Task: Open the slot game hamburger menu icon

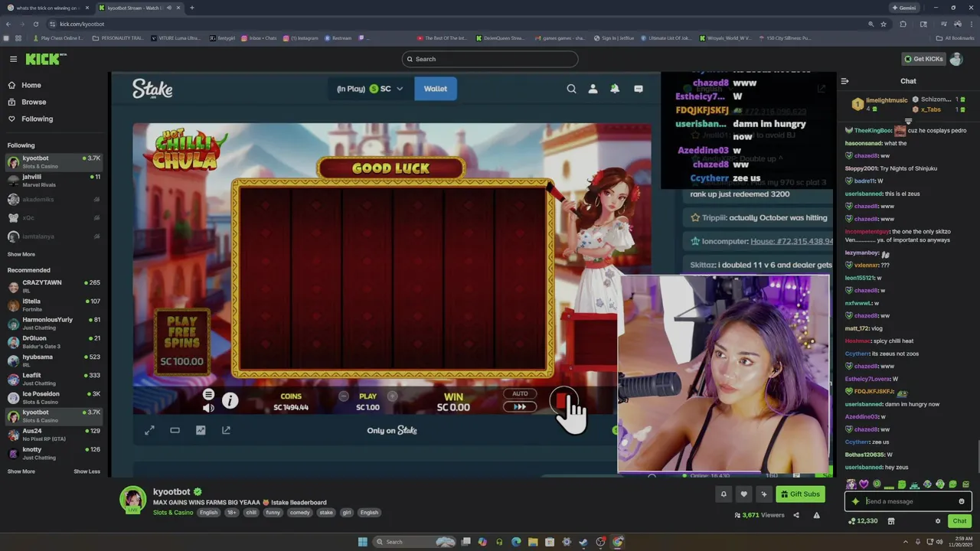Action: 208,394
